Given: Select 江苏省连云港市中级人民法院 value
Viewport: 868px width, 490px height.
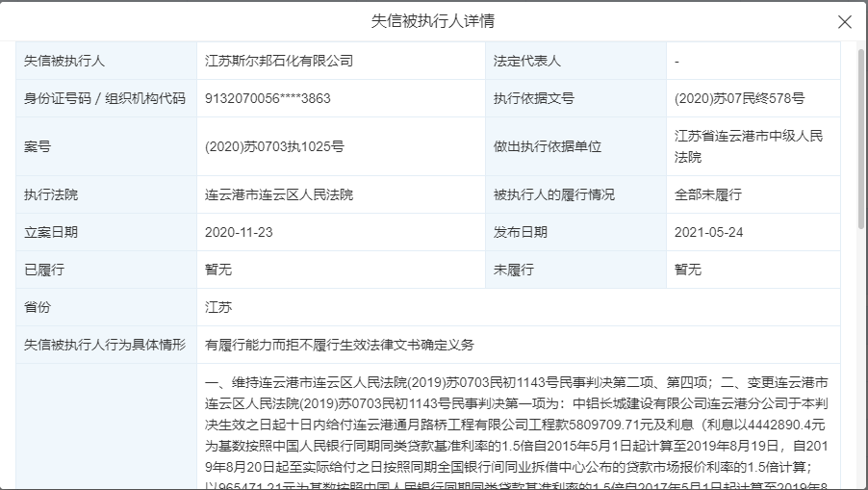Looking at the screenshot, I should (749, 146).
